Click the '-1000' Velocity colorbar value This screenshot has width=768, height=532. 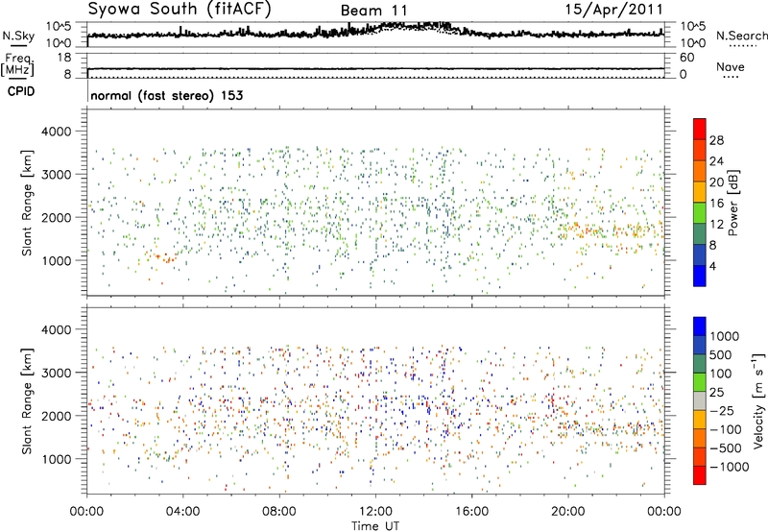click(730, 467)
